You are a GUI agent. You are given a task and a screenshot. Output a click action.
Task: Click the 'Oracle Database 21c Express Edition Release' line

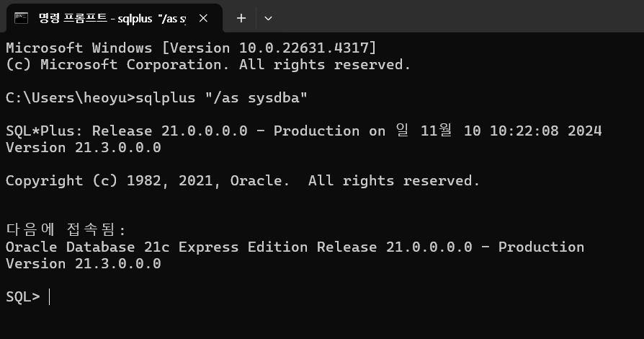(295, 247)
